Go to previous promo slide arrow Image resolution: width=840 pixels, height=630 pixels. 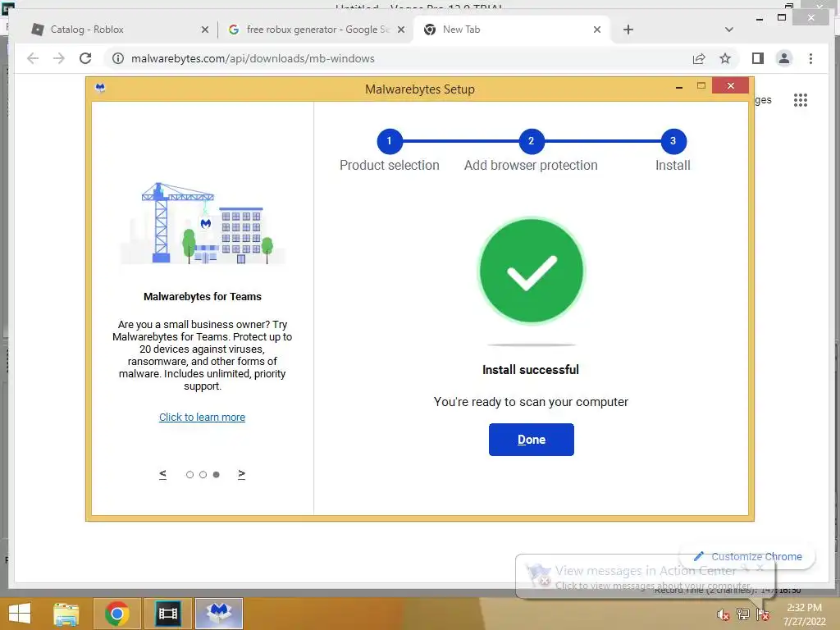click(x=163, y=474)
